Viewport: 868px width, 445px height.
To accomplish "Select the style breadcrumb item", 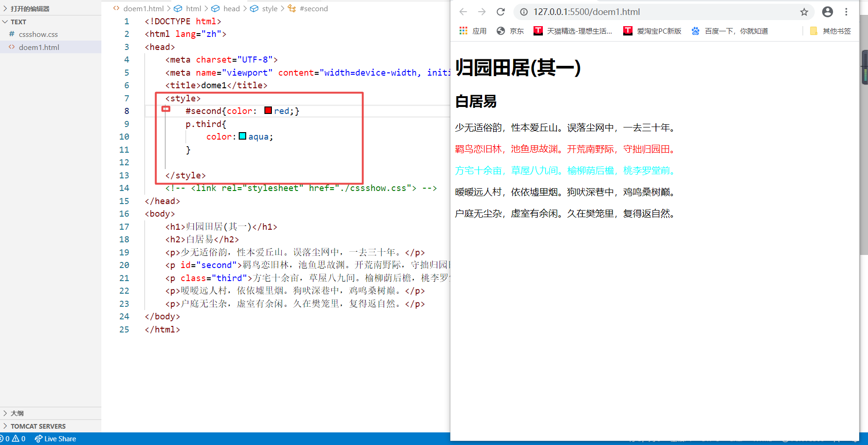I will click(270, 8).
